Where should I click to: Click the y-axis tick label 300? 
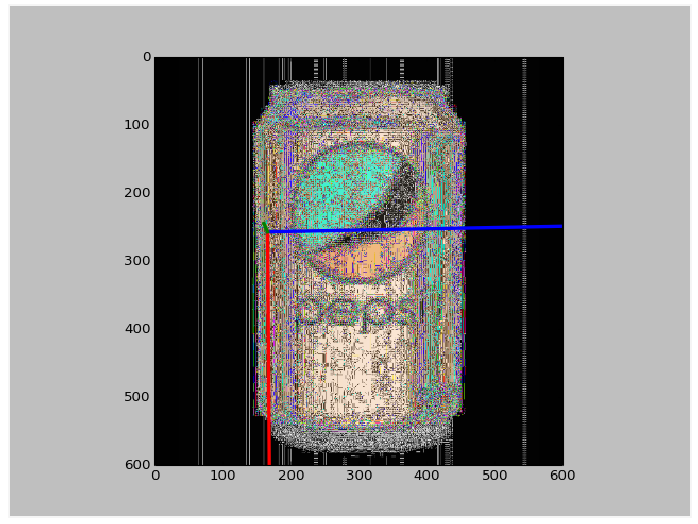point(137,261)
